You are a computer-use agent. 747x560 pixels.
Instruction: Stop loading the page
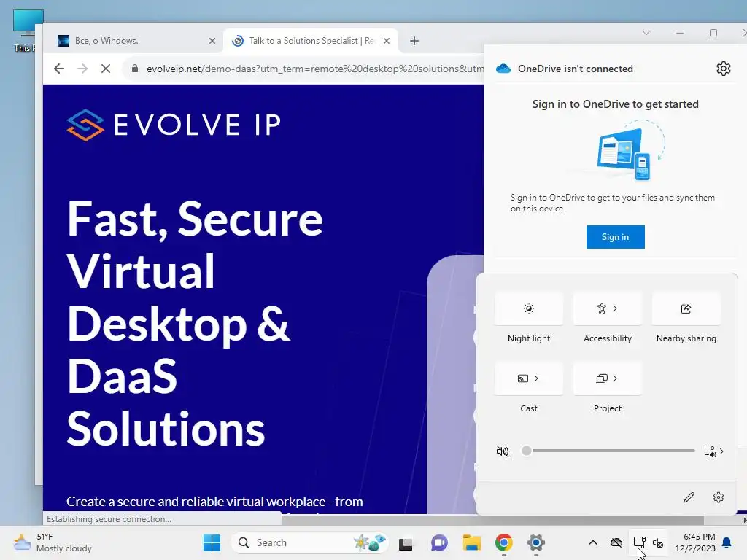click(x=106, y=69)
